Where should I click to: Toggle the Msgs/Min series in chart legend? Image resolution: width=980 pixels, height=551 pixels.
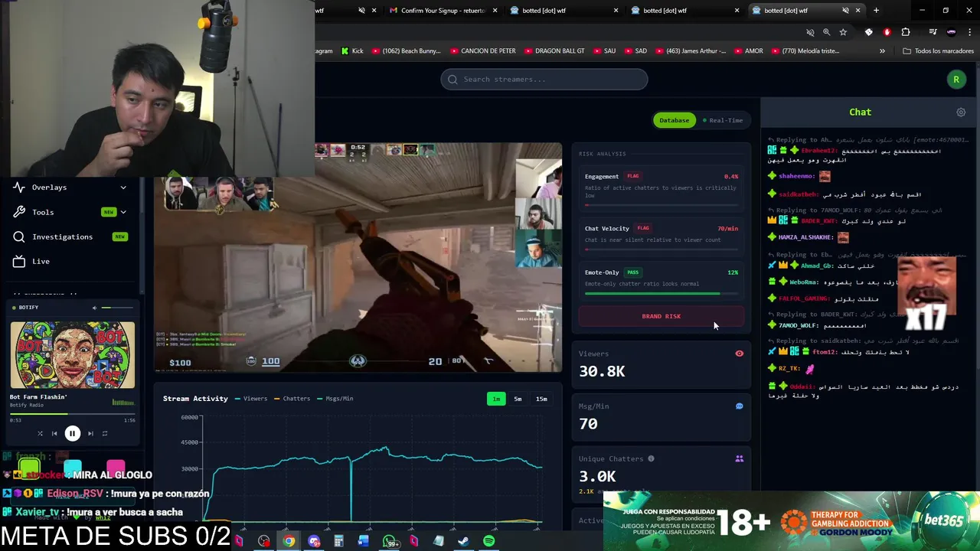coord(335,399)
